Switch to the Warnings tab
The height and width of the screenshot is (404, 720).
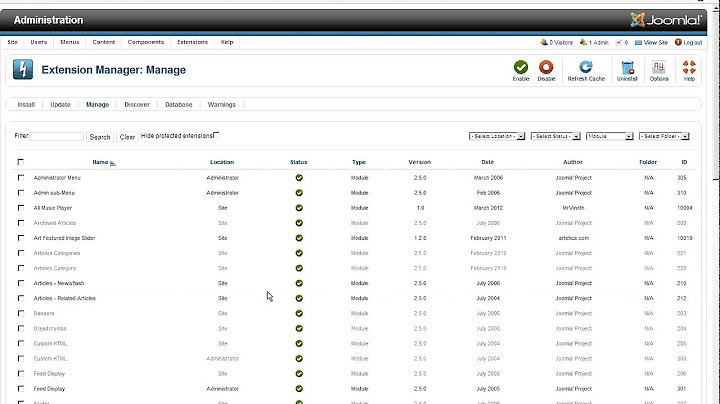[221, 105]
